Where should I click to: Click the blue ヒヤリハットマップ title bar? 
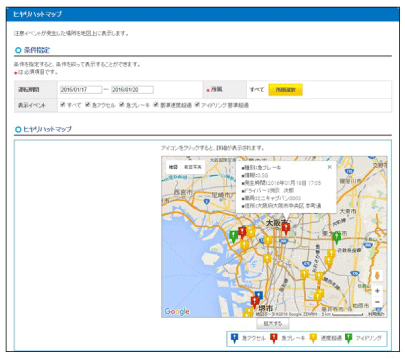point(203,14)
